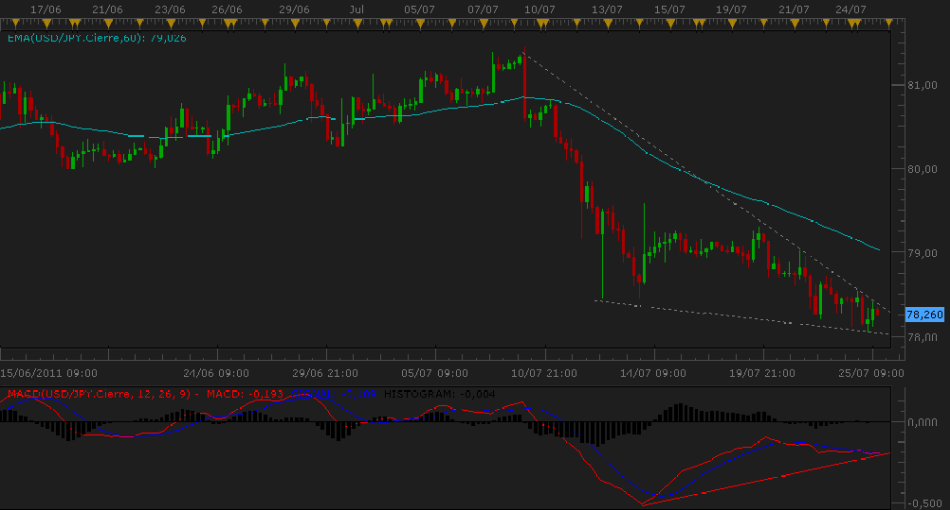Select the 79,00 level on price axis
Image resolution: width=950 pixels, height=510 pixels.
[922, 253]
